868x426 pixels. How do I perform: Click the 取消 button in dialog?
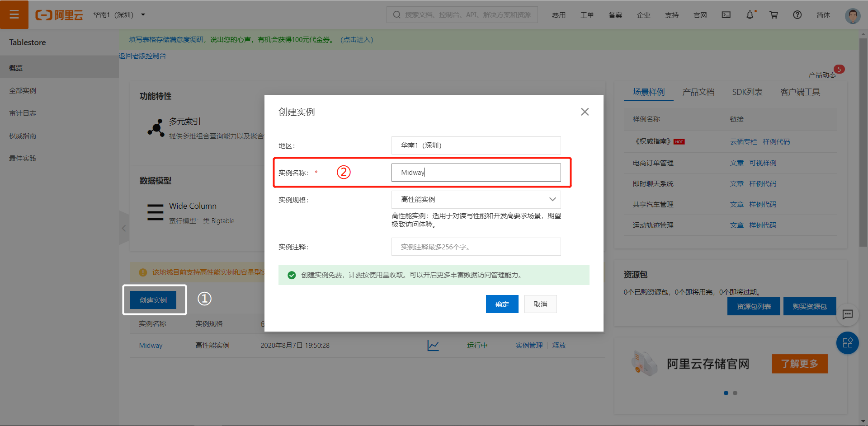point(540,304)
